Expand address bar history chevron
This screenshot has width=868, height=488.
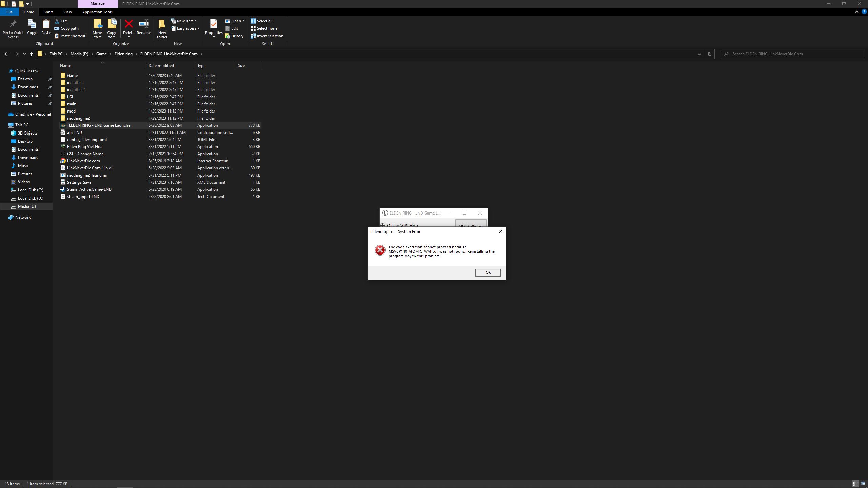(699, 54)
